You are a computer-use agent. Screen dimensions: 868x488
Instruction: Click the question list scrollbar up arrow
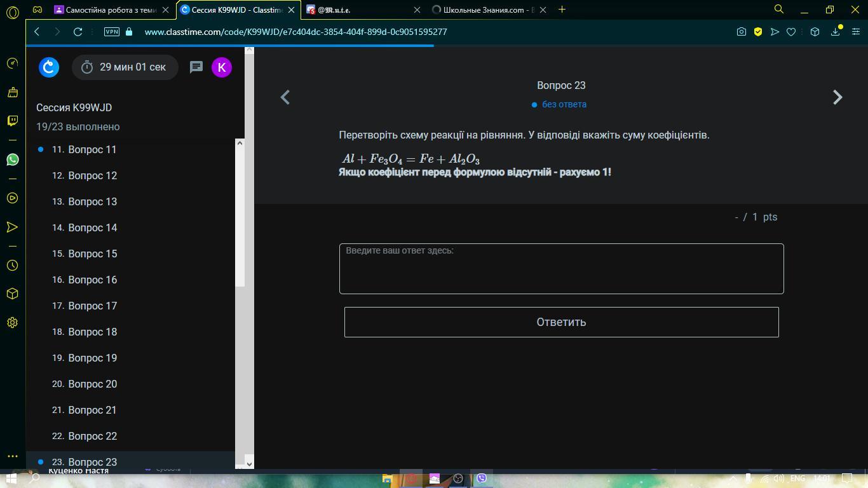pos(240,143)
